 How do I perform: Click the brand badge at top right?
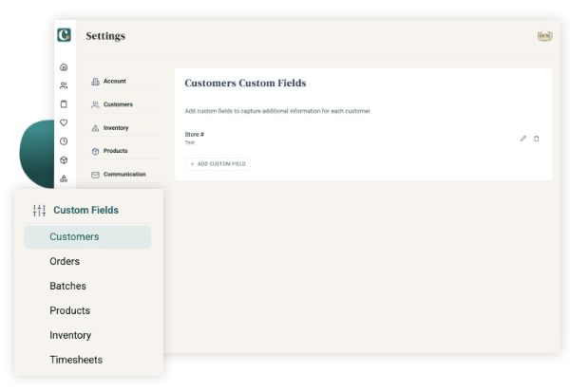click(x=544, y=36)
